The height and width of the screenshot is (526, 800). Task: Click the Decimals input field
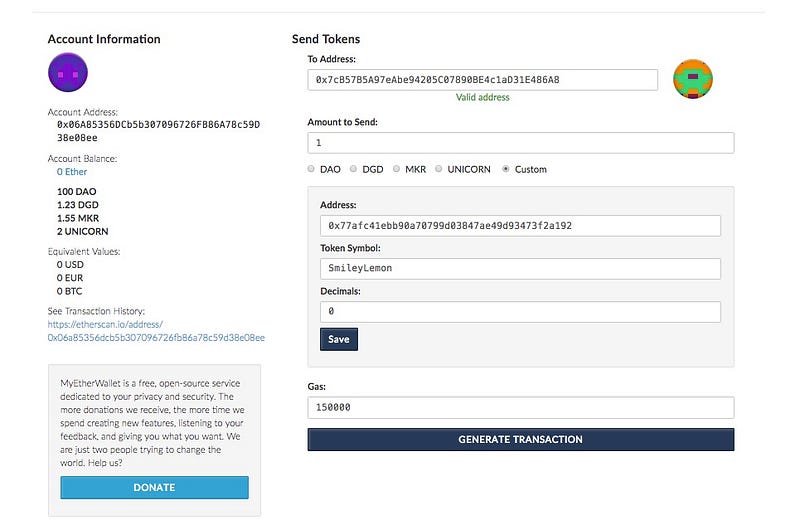(x=520, y=312)
